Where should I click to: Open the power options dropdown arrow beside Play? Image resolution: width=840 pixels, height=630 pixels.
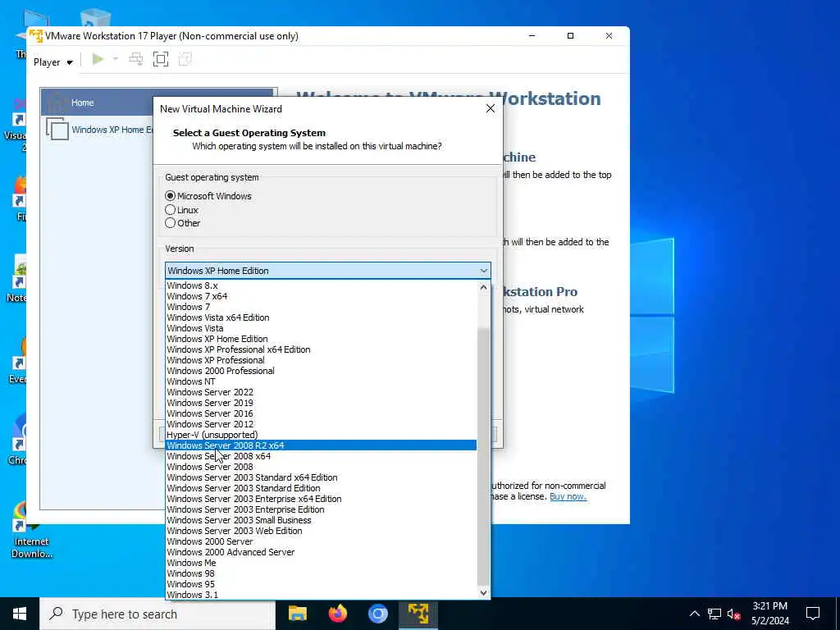pos(115,59)
